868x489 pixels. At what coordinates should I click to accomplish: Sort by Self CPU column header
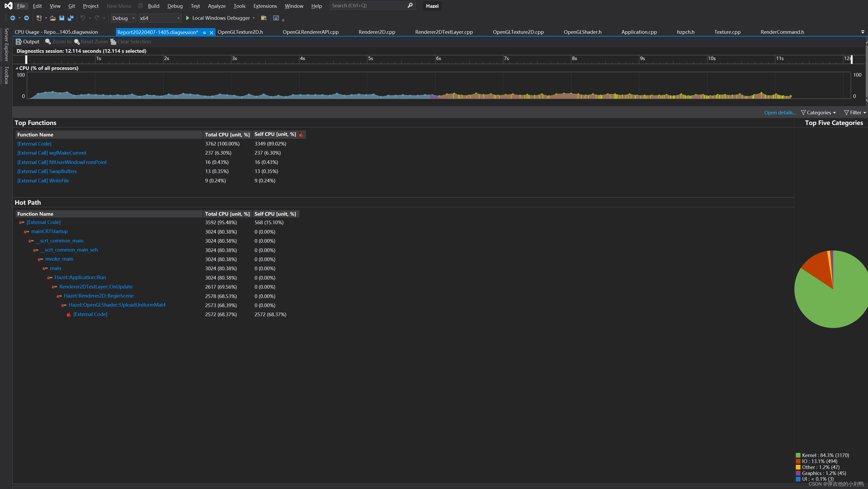pos(275,135)
